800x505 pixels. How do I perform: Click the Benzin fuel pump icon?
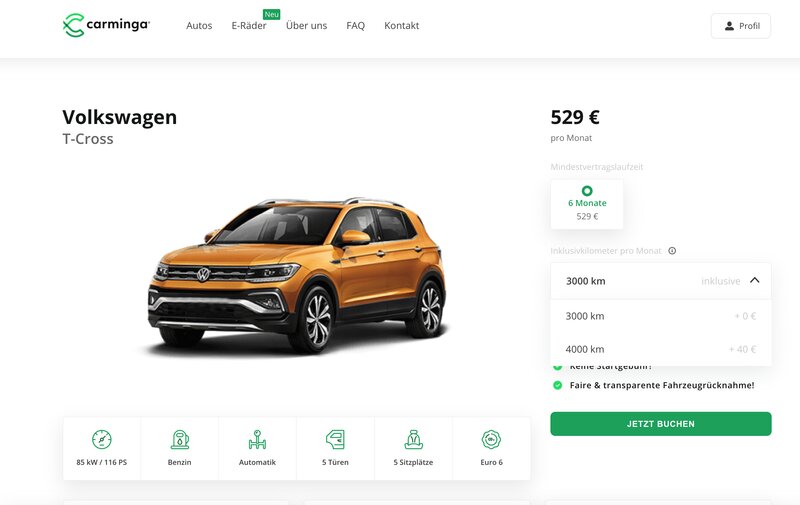[x=180, y=439]
